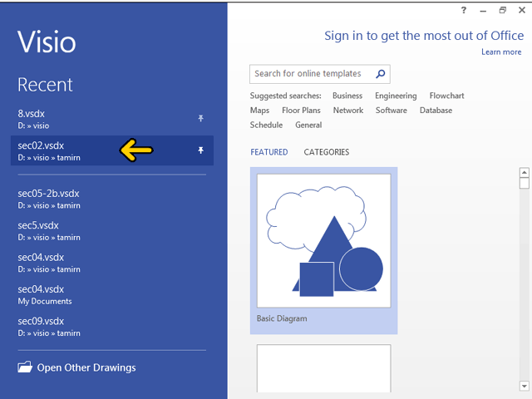532x399 pixels.
Task: Click the search magnifier icon
Action: (381, 74)
